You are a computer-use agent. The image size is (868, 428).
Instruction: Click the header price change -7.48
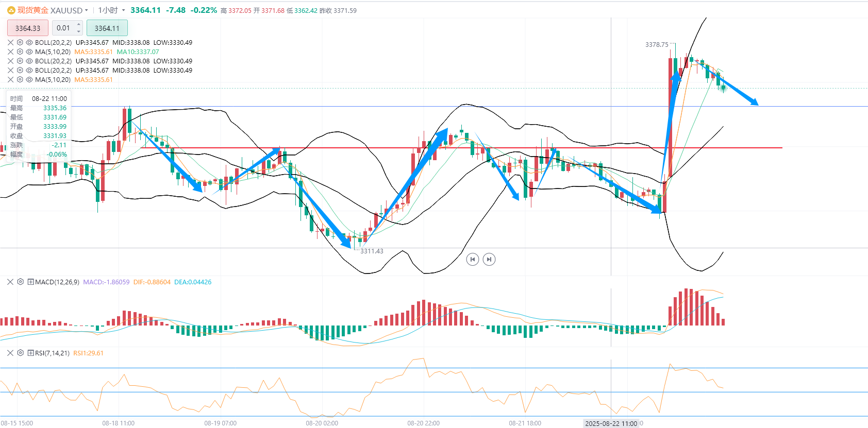[x=176, y=10]
